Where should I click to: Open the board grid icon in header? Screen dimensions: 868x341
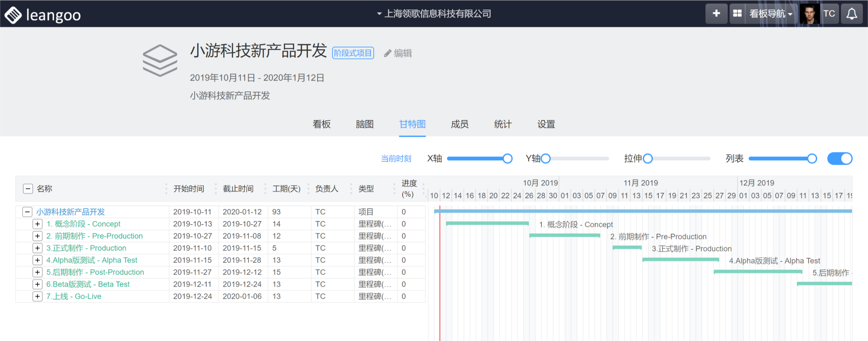[737, 14]
